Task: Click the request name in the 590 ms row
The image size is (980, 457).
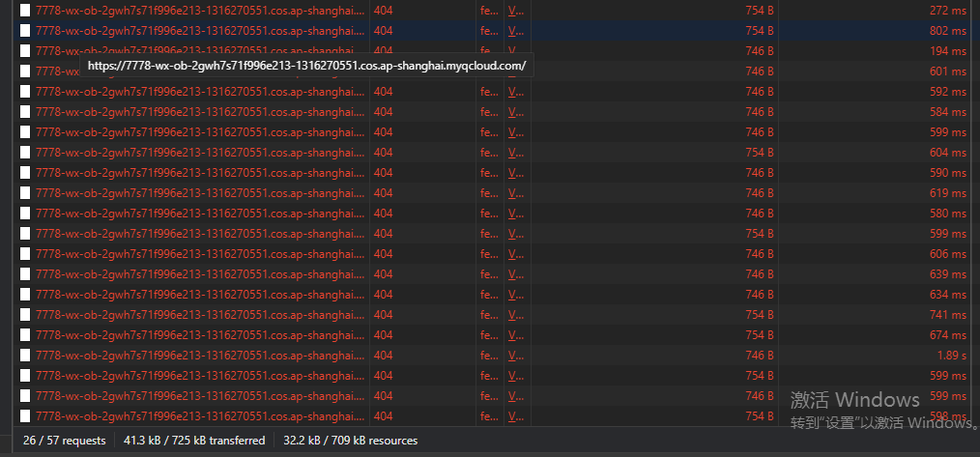Action: click(200, 173)
